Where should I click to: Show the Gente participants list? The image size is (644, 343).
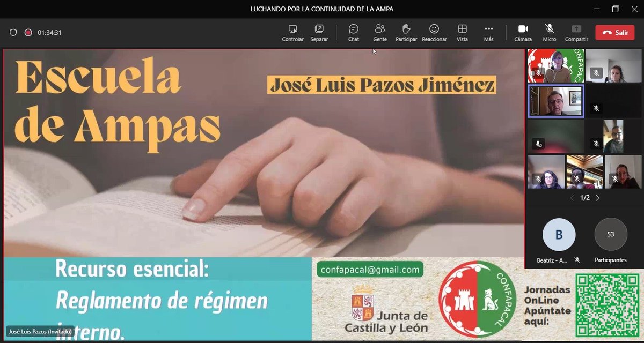coord(380,32)
